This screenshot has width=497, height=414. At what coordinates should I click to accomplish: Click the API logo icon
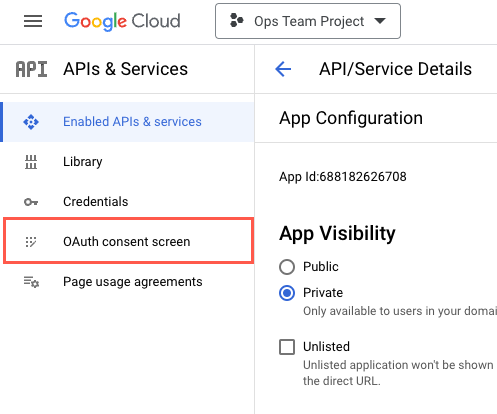[x=31, y=69]
